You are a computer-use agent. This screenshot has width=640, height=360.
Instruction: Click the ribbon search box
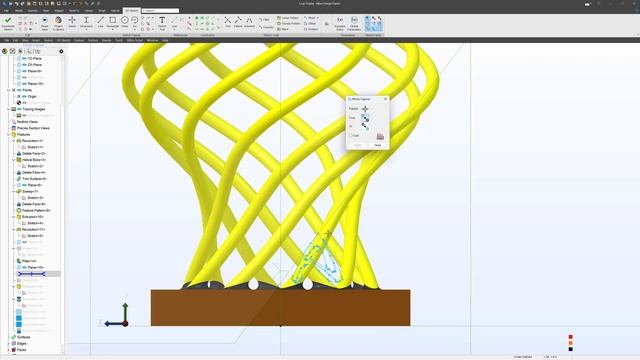pos(160,11)
